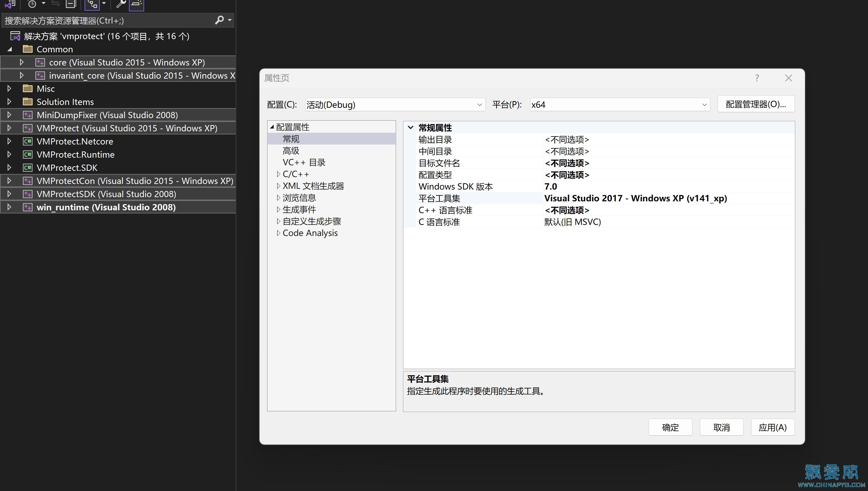Click the Misc folder icon
This screenshot has height=491, width=868.
[29, 89]
